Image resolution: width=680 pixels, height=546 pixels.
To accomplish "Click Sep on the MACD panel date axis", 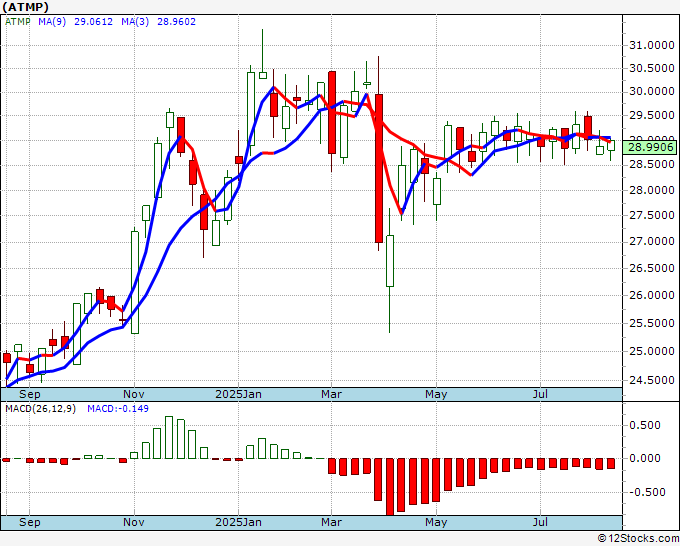I will point(29,522).
